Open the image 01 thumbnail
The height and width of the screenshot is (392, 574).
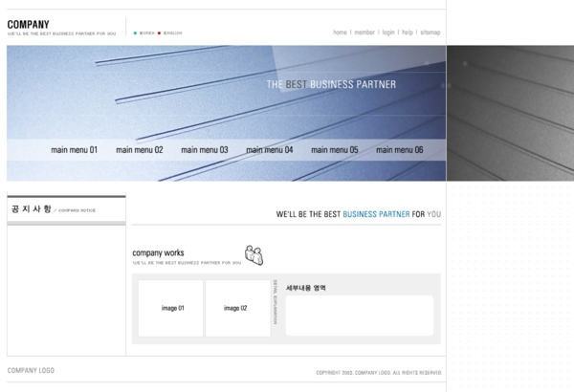[x=170, y=308]
